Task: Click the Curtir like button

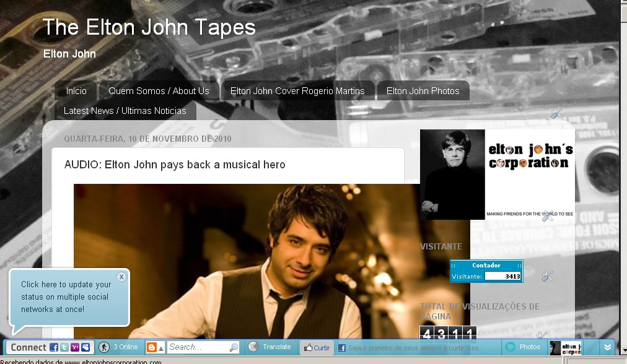Action: 317,348
